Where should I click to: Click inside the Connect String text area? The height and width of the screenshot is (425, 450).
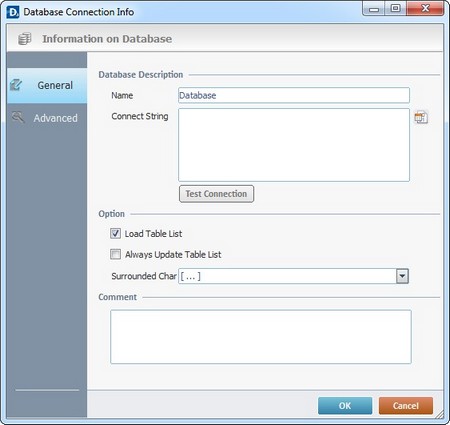(294, 145)
